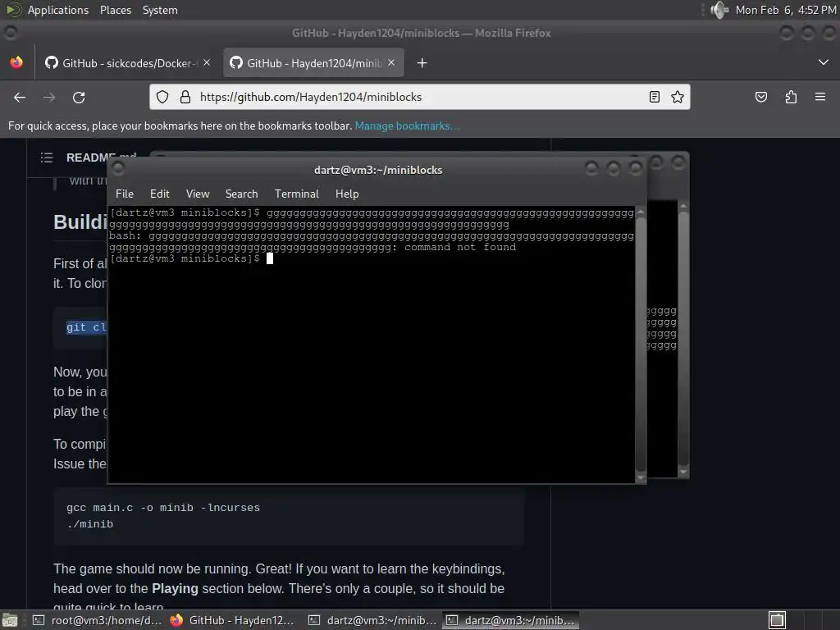840x630 pixels.
Task: Click the volume speaker icon in the panel
Action: click(x=719, y=10)
